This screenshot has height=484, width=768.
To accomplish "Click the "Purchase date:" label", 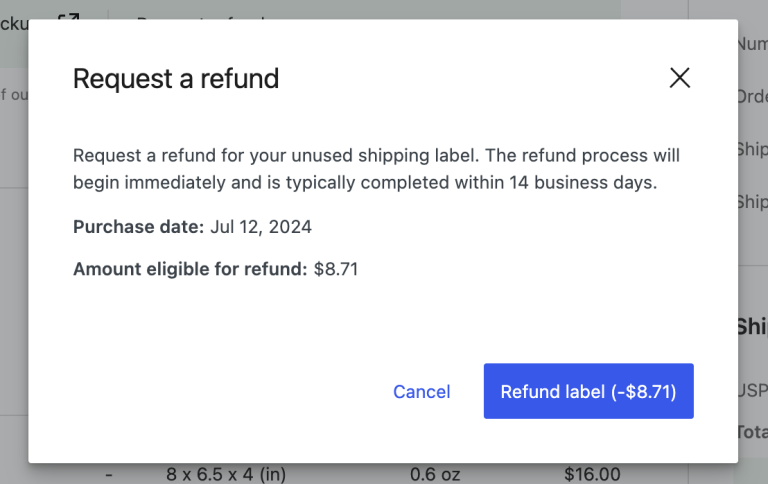I will point(138,227).
